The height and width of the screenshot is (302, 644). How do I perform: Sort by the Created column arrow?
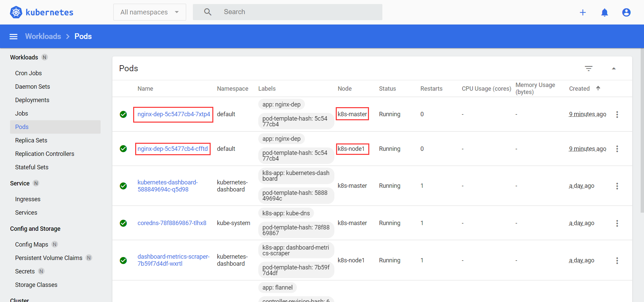598,88
